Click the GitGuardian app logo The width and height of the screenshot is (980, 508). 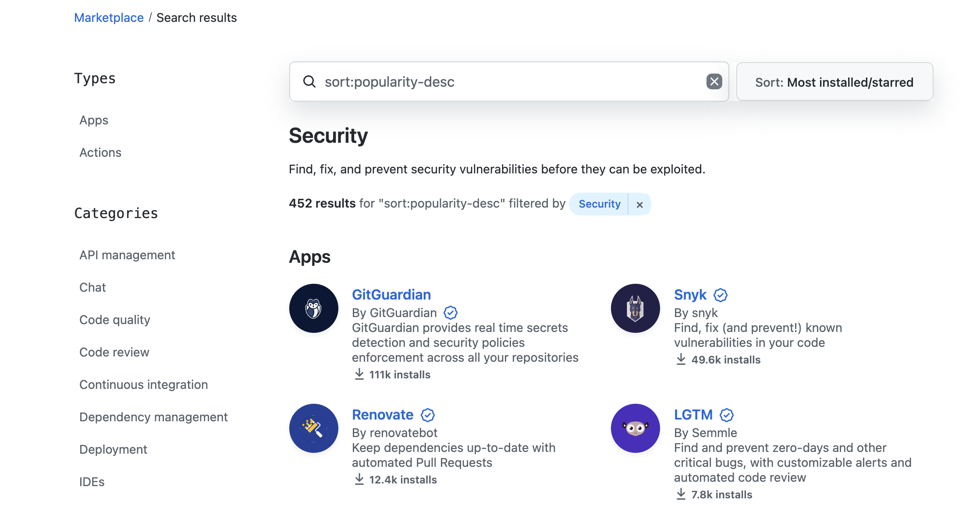(x=313, y=308)
